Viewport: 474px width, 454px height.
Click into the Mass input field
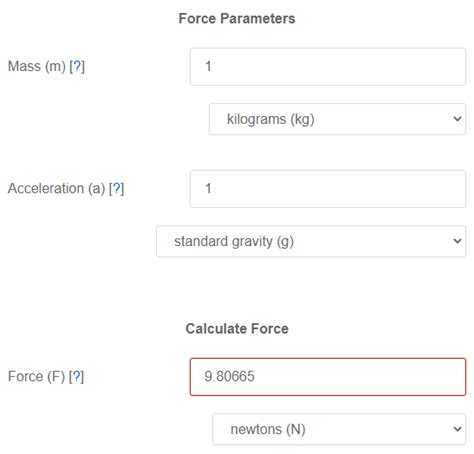[328, 67]
